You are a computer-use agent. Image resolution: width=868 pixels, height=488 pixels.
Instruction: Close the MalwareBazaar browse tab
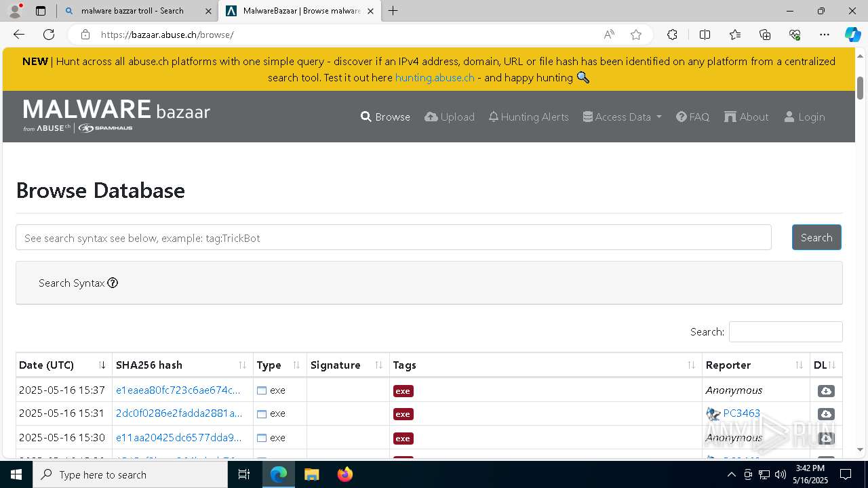(x=371, y=11)
